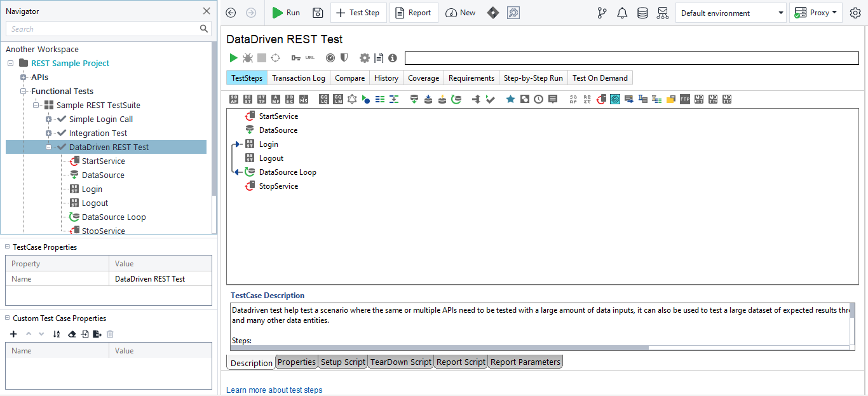Sort custom properties alphabetically
This screenshot has height=396, width=868.
(56, 334)
